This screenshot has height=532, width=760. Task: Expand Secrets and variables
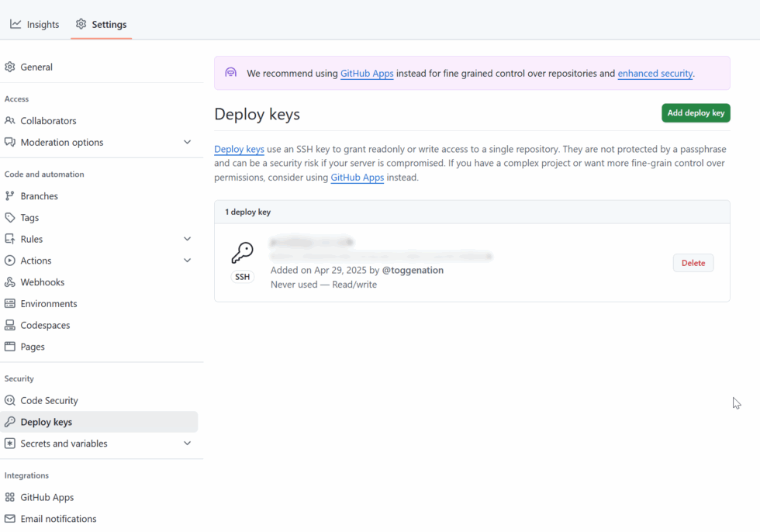187,444
